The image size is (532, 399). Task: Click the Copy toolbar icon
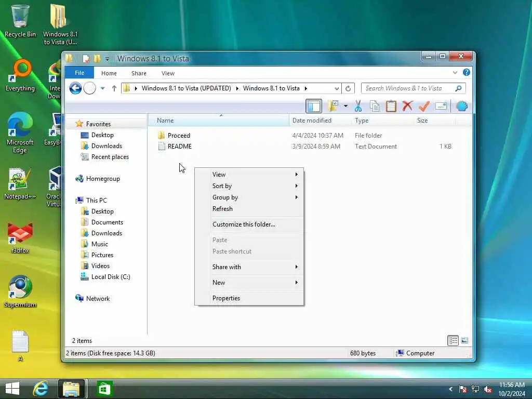(x=375, y=106)
